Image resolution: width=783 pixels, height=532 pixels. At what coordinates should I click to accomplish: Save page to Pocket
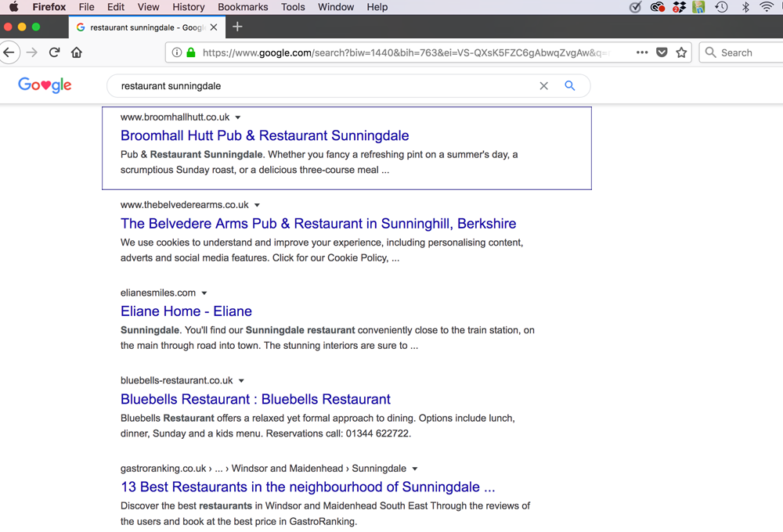pos(662,52)
